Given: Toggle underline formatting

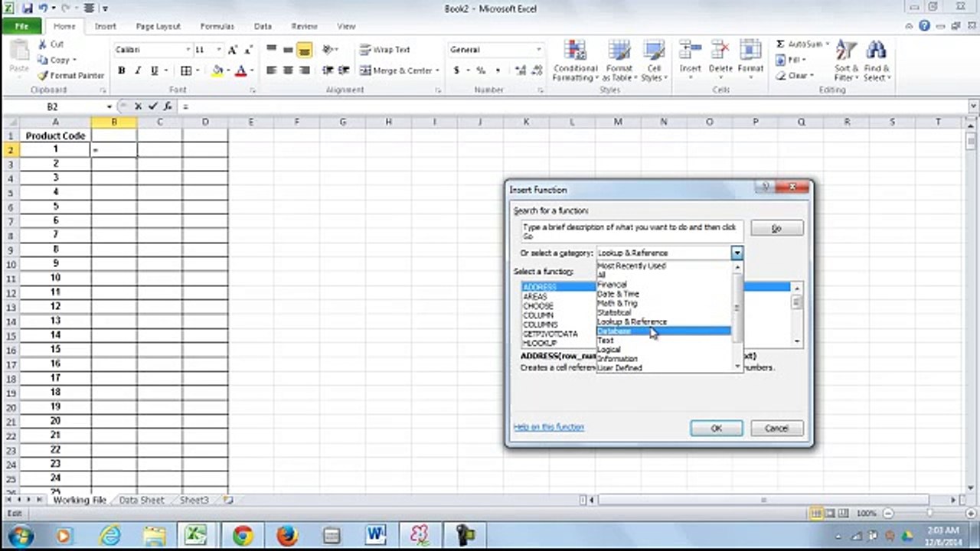Looking at the screenshot, I should tap(155, 70).
